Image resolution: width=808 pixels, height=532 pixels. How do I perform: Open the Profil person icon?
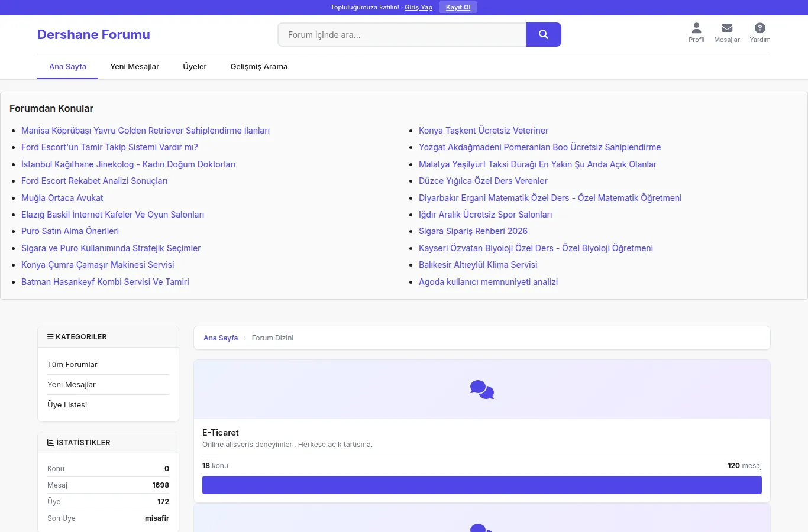(x=696, y=28)
